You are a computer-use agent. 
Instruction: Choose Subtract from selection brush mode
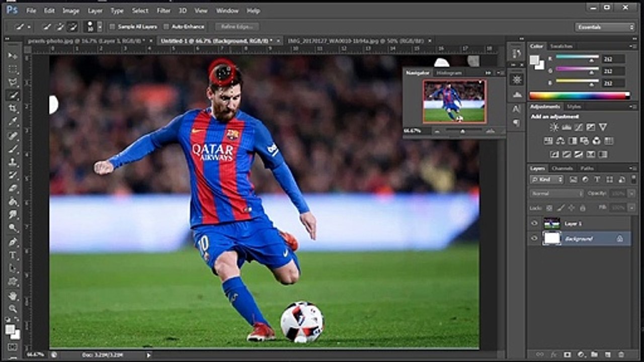[72, 27]
